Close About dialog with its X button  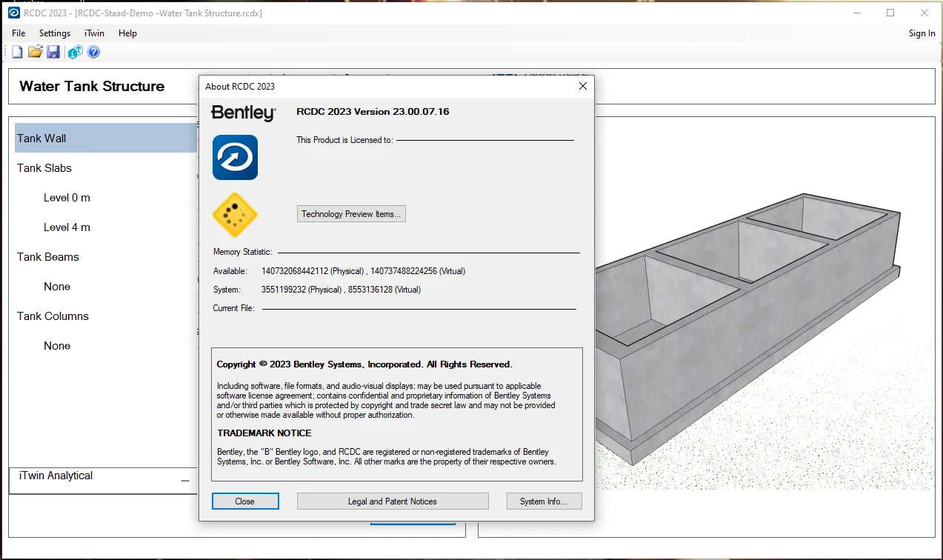click(x=582, y=86)
